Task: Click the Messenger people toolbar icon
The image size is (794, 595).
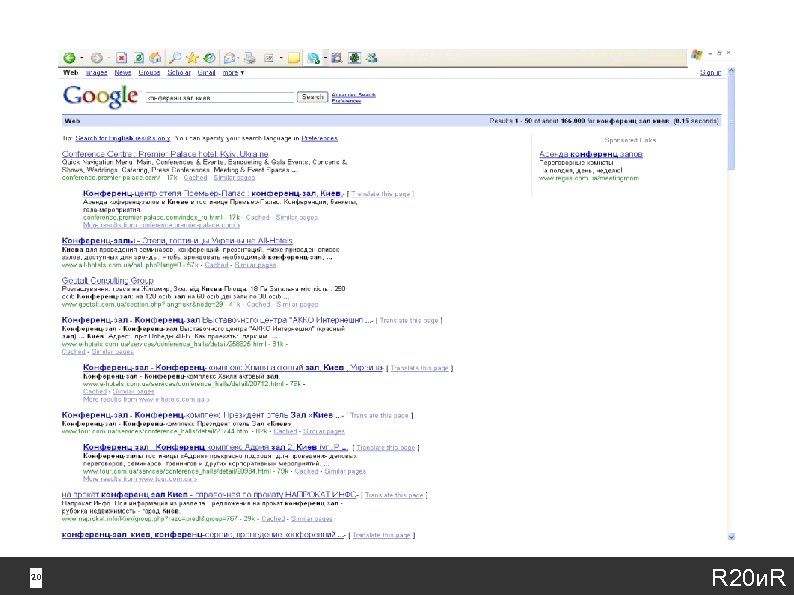Action: [x=372, y=58]
